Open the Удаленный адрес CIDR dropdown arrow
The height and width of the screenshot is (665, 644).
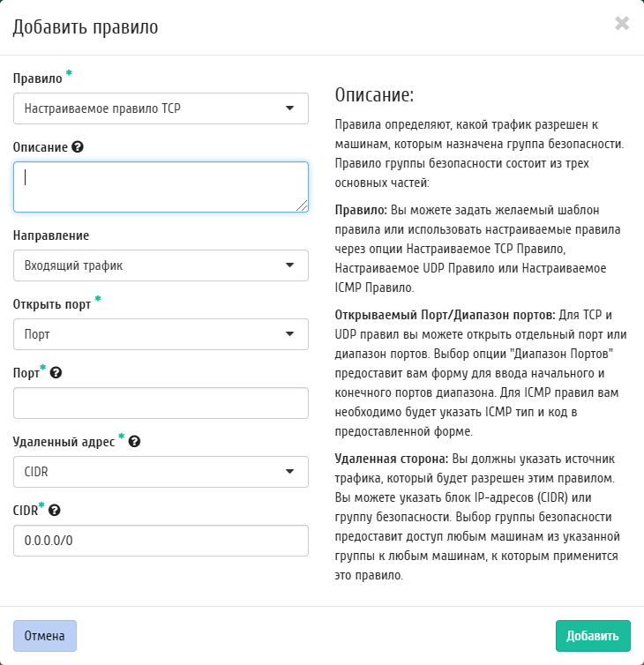point(289,472)
